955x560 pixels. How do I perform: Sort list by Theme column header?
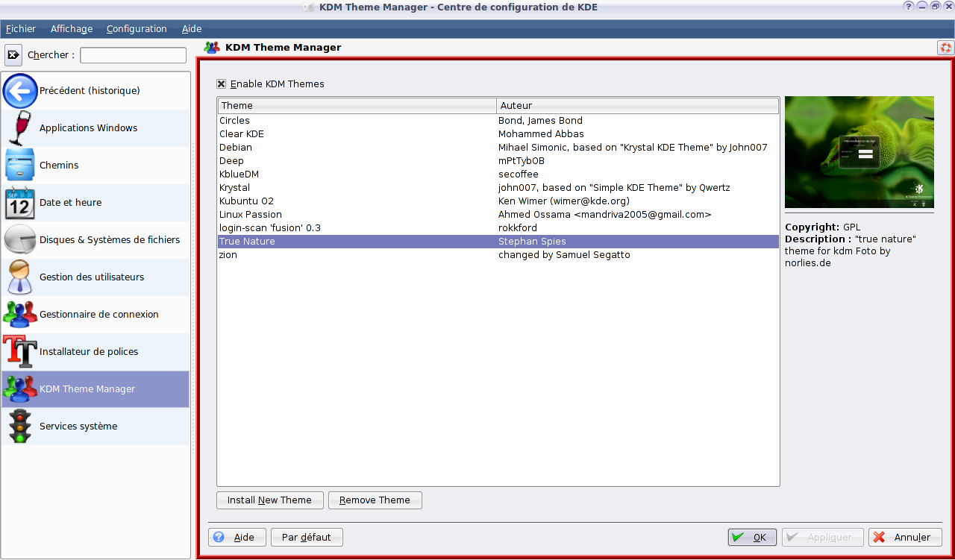pyautogui.click(x=357, y=106)
